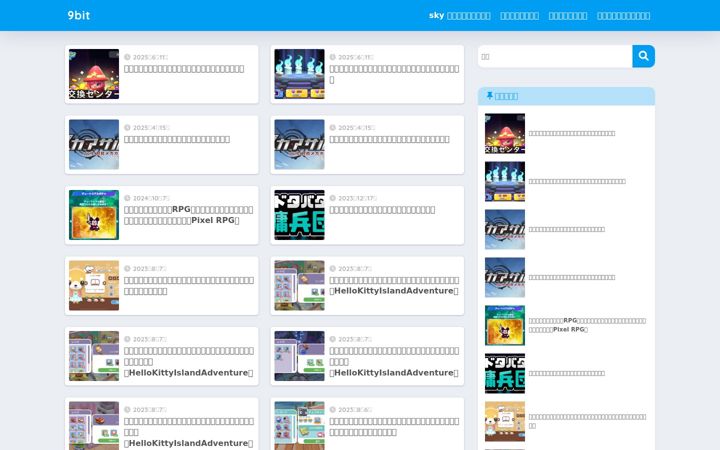Open the ドタバタ傭兵団 thumbnail in the article grid
Screen dimensions: 720x450
[299, 215]
